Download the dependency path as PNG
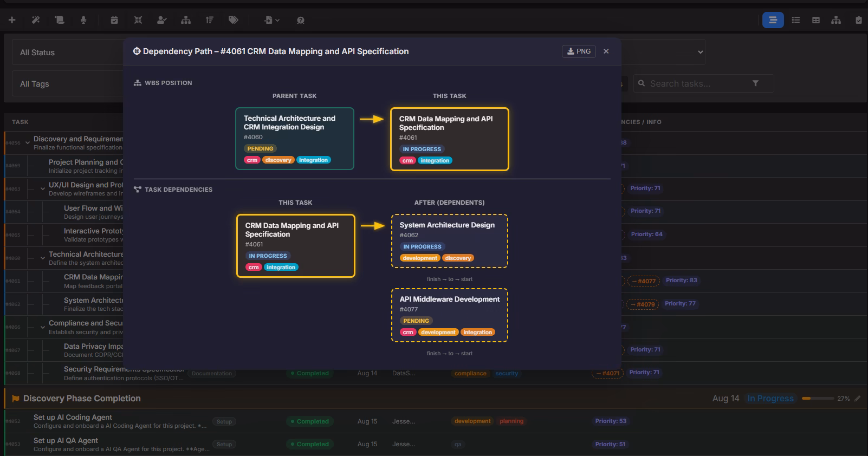The height and width of the screenshot is (456, 868). [x=579, y=51]
